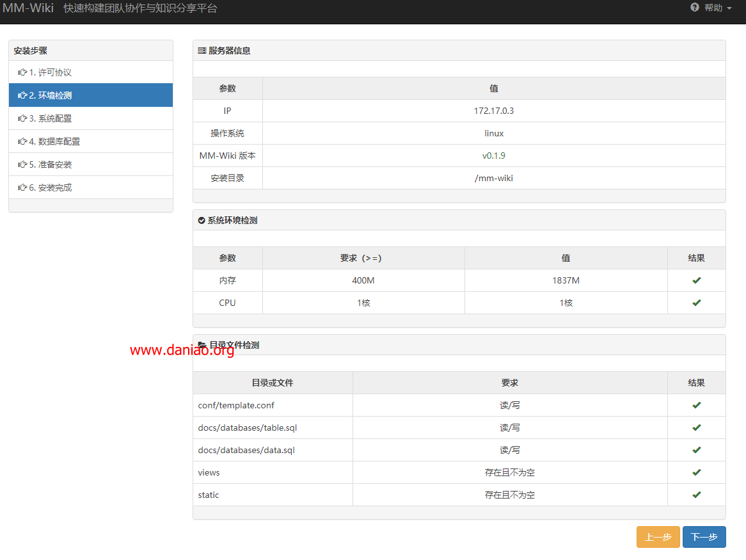This screenshot has width=746, height=560.
Task: Click the MM-Wiki brand logo text
Action: (x=28, y=8)
